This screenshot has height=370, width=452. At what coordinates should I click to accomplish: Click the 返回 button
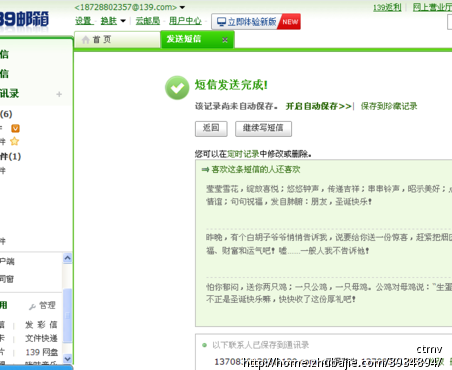(211, 128)
